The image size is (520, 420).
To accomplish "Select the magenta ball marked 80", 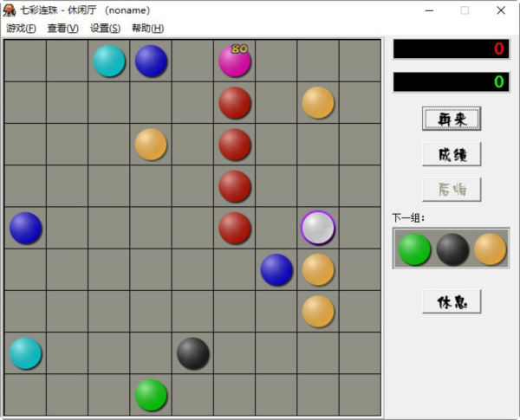I will pyautogui.click(x=234, y=61).
